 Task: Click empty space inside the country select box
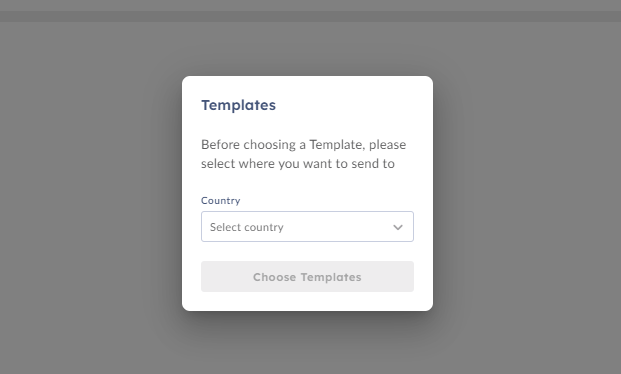point(337,227)
